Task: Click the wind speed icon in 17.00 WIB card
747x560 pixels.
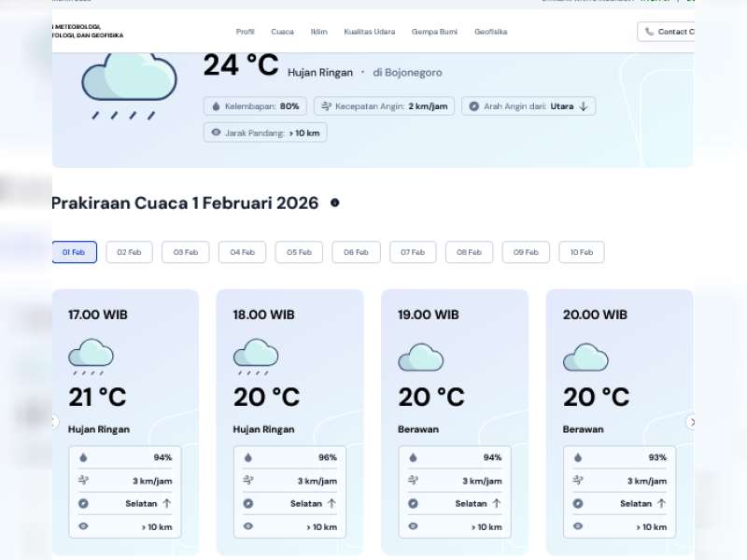Action: [x=83, y=481]
